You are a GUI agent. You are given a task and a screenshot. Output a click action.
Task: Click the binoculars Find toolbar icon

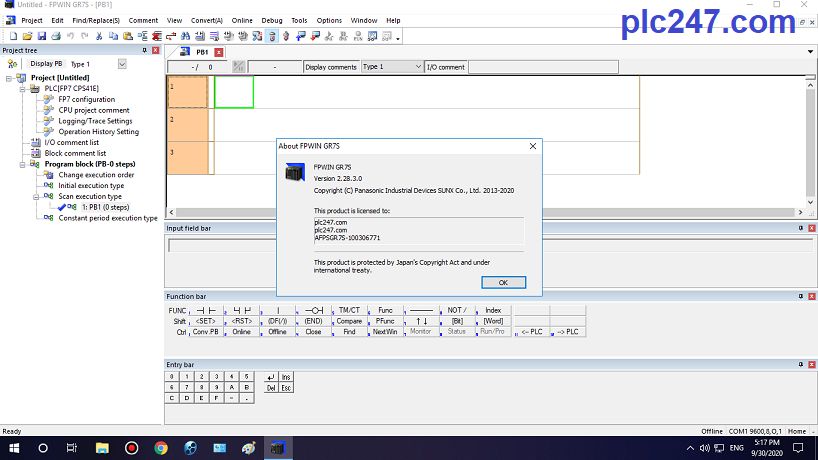185,36
